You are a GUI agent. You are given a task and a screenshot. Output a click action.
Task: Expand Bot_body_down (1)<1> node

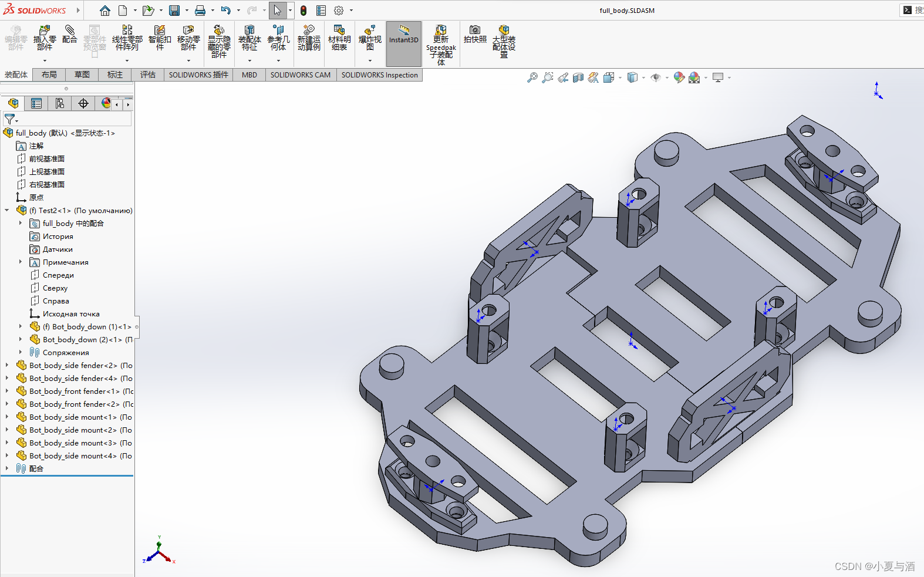point(21,326)
